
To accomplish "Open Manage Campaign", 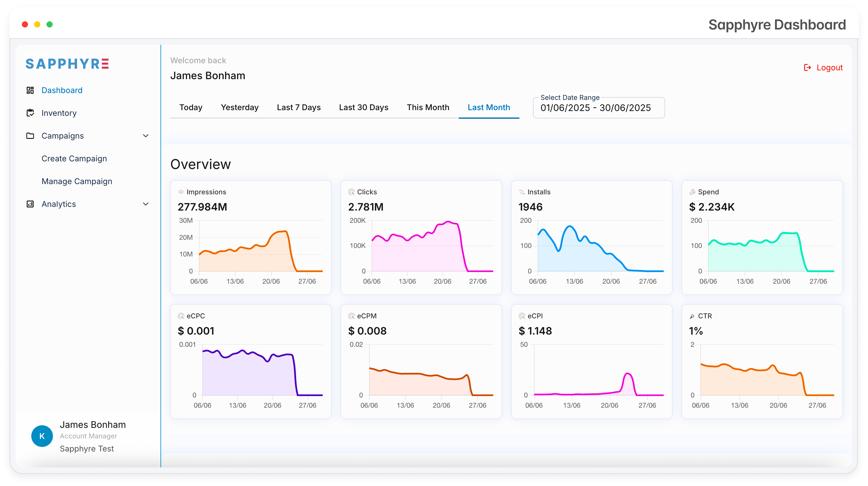I will pos(77,181).
